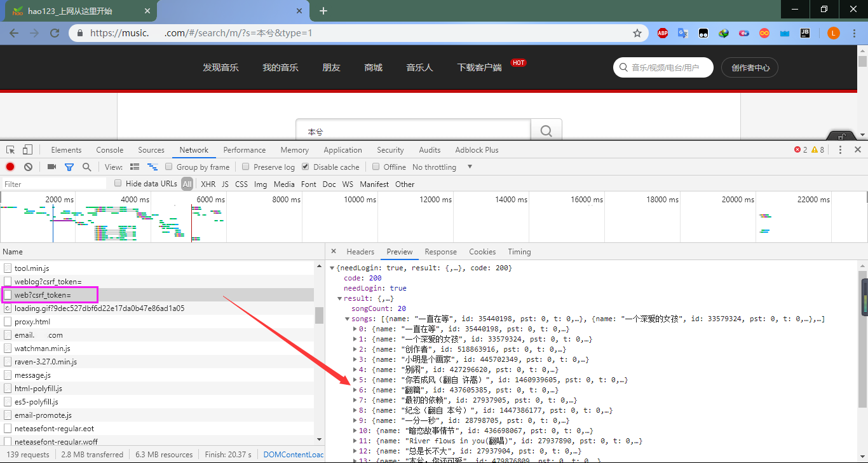The width and height of the screenshot is (868, 463).
Task: Open the orange L profile avatar
Action: tap(834, 33)
